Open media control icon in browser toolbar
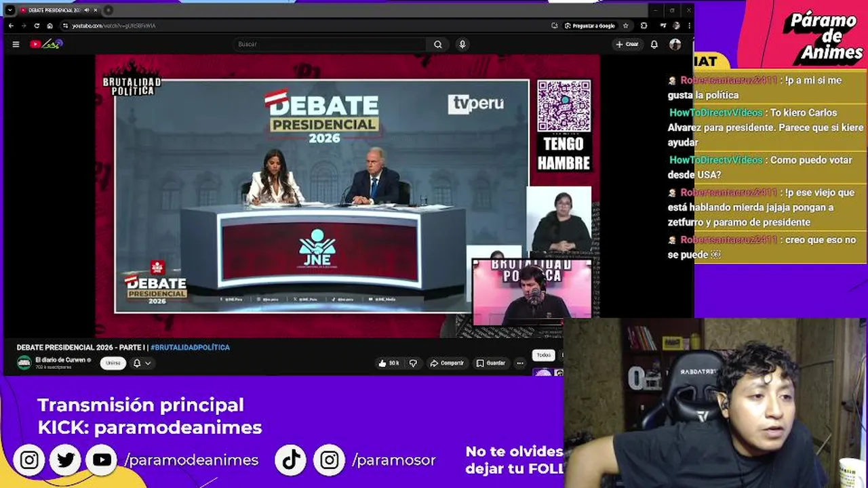Screen dimensions: 868x488 pyautogui.click(x=662, y=26)
